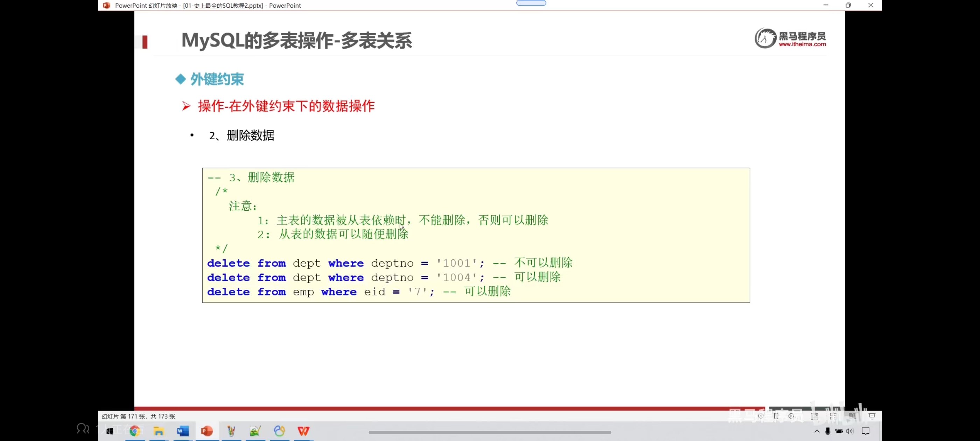
Task: Open Word from the taskbar
Action: pyautogui.click(x=183, y=431)
